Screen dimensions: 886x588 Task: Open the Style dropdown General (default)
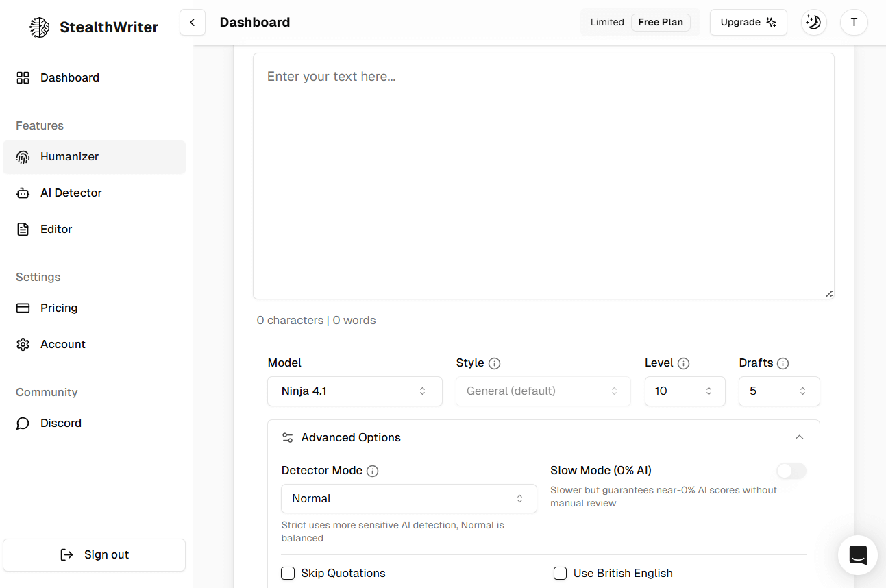point(543,391)
